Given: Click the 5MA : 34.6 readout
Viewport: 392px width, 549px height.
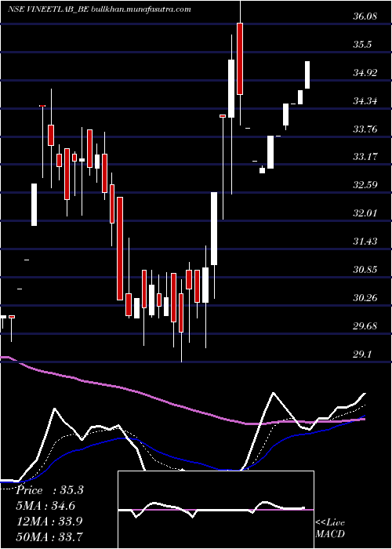Looking at the screenshot, I should point(45,506).
